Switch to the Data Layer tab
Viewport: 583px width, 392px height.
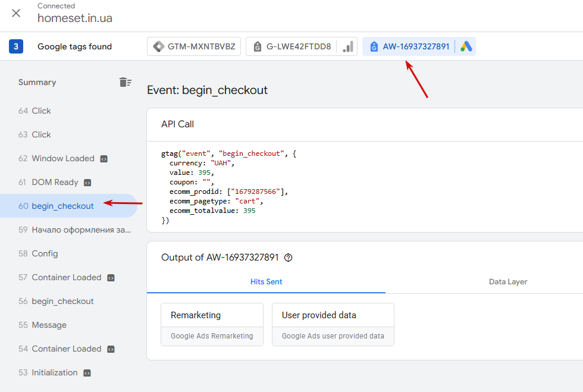tap(508, 282)
